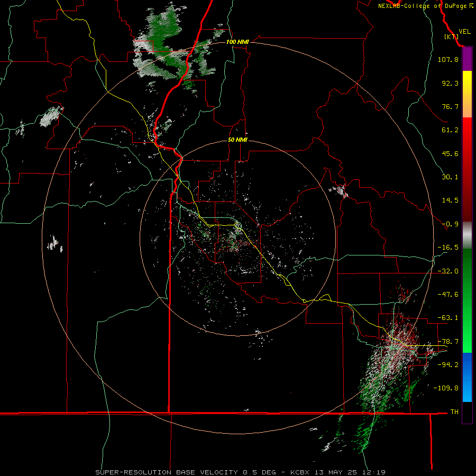476x476 pixels.
Task: Pick the purple segment of the velocity color bar
Action: click(x=467, y=59)
